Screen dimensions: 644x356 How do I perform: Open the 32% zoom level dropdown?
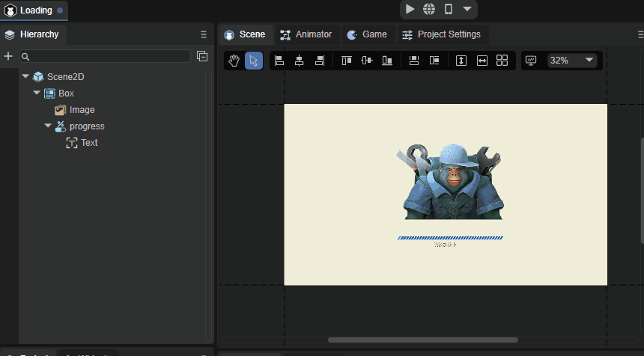pos(571,61)
